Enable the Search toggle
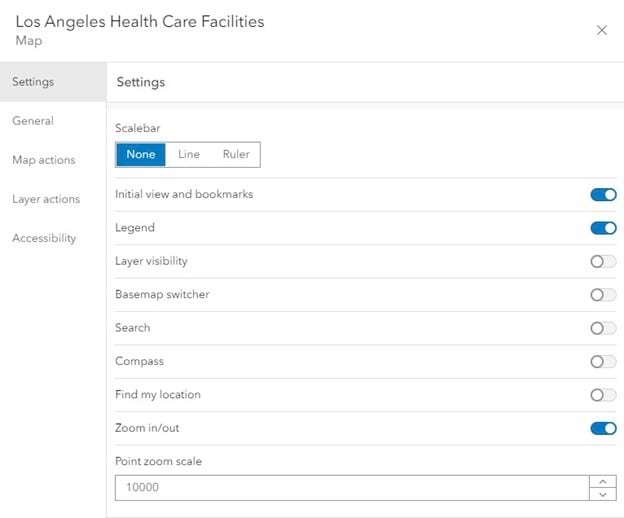The height and width of the screenshot is (518, 624). pos(603,328)
